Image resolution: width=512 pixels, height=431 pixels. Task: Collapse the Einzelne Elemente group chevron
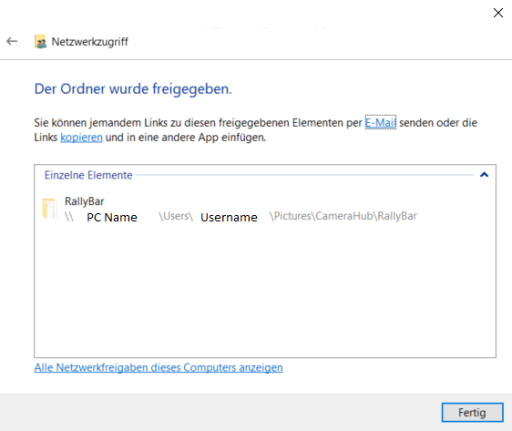point(484,174)
